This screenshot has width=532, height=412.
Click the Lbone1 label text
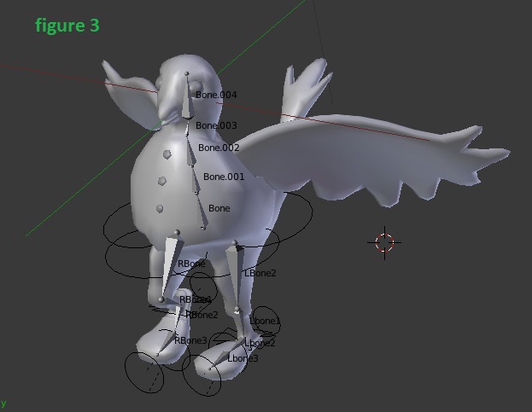coord(265,321)
